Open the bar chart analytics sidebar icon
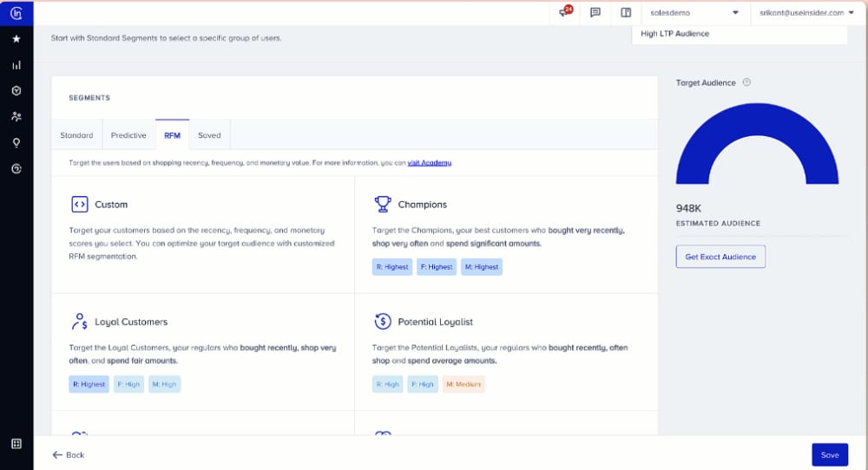The width and height of the screenshot is (868, 470). (x=16, y=65)
